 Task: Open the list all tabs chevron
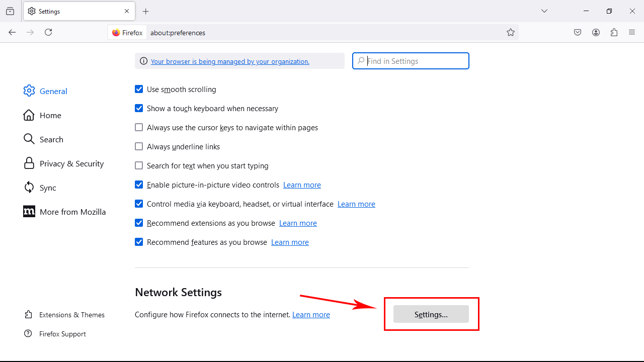(544, 11)
